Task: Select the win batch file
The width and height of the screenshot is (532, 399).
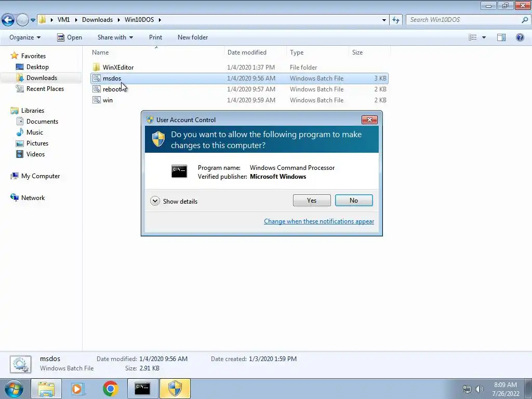Action: pos(239,100)
